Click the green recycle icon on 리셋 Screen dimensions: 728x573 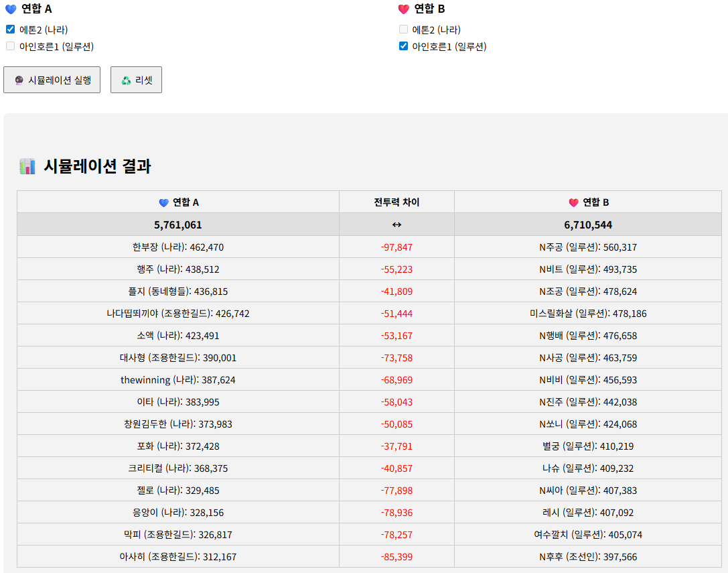[x=126, y=80]
